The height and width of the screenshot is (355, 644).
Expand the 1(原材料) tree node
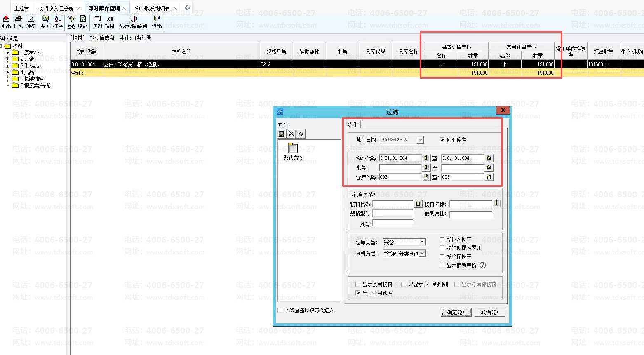coord(7,52)
